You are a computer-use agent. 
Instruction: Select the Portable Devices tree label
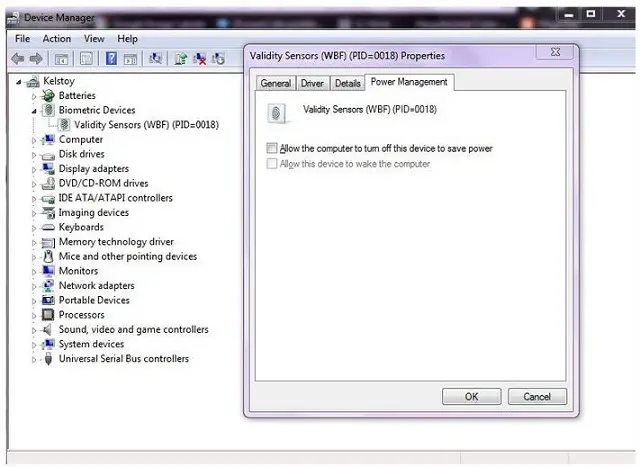click(94, 300)
